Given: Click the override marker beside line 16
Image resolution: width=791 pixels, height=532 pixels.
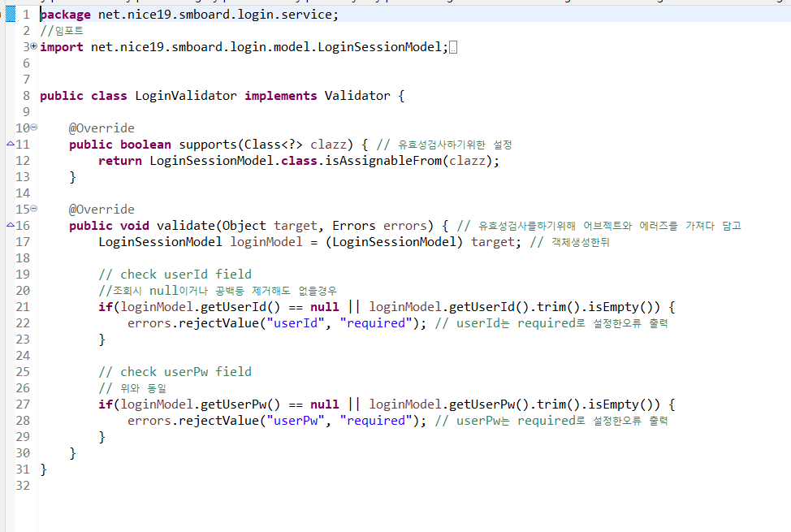Looking at the screenshot, I should coord(10,225).
